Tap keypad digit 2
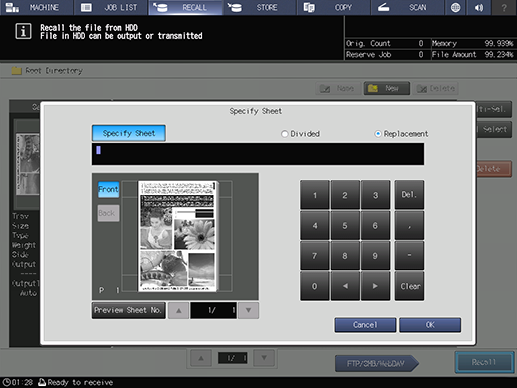The width and height of the screenshot is (517, 388). (345, 195)
